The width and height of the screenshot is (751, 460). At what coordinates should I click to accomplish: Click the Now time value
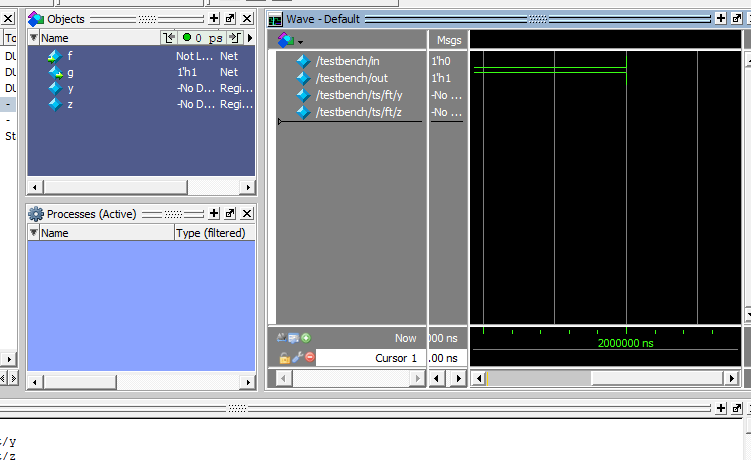pyautogui.click(x=443, y=338)
